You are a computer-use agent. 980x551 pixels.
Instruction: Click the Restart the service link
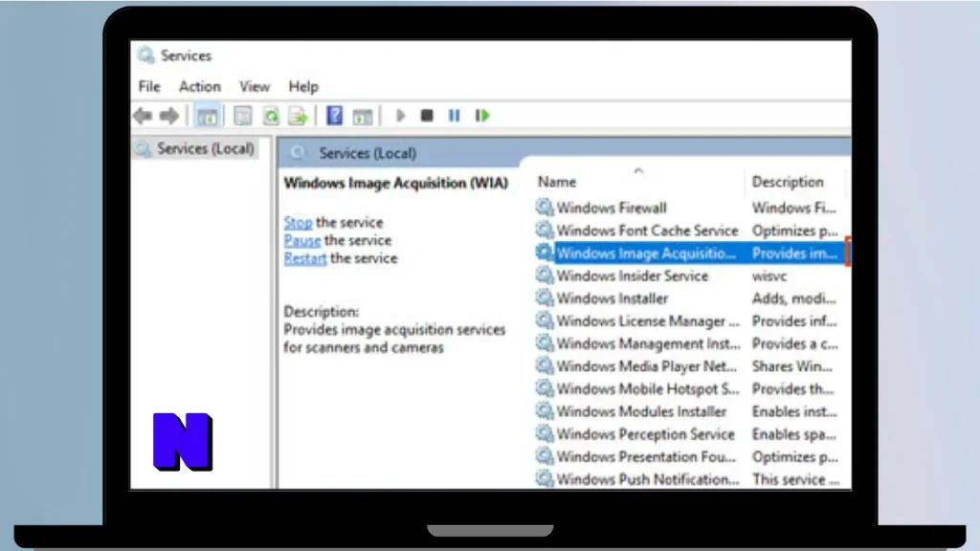[x=305, y=258]
